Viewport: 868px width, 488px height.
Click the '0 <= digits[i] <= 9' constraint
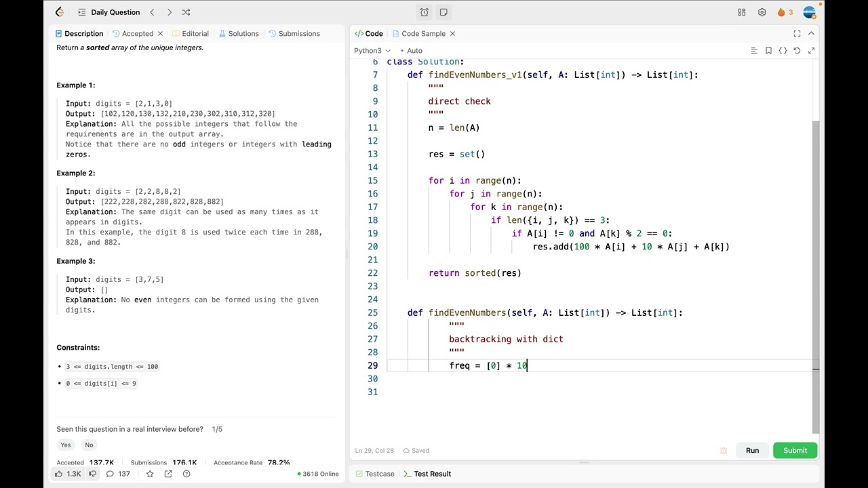101,384
